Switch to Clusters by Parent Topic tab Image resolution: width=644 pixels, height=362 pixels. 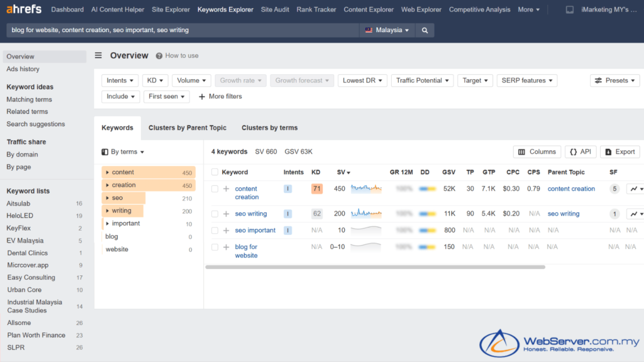point(187,128)
